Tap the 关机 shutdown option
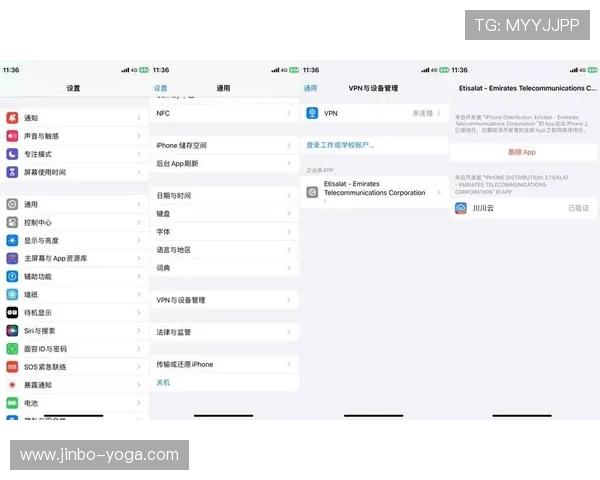Image resolution: width=600 pixels, height=480 pixels. [x=163, y=382]
